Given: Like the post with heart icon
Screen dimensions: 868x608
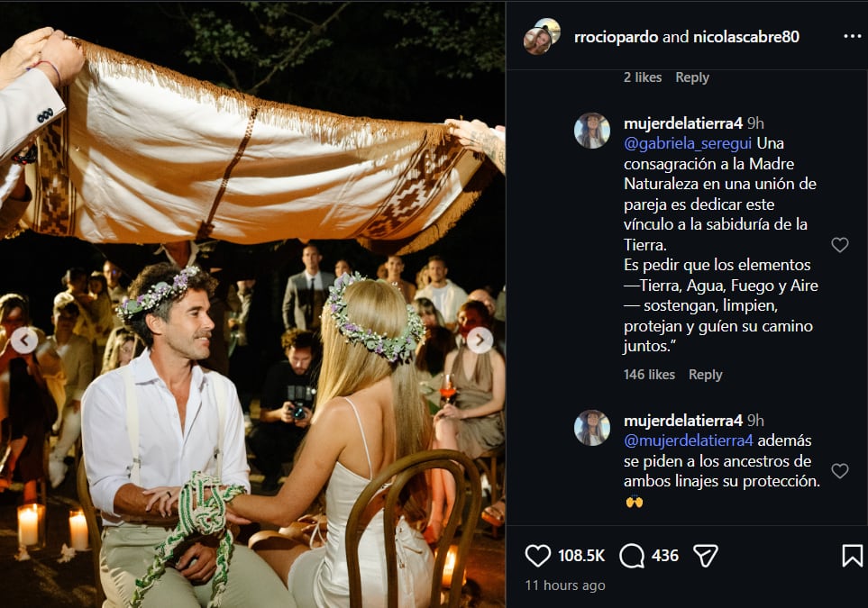Looking at the screenshot, I should click(538, 556).
